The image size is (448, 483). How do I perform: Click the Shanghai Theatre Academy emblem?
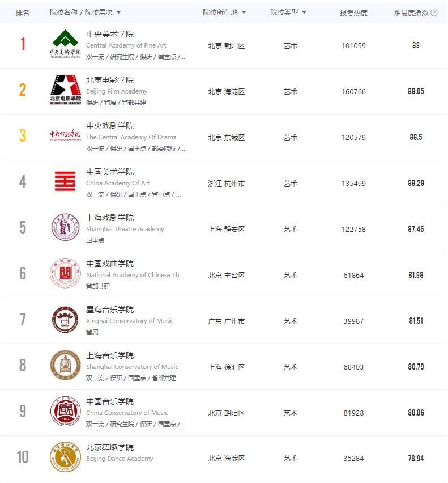tap(65, 227)
